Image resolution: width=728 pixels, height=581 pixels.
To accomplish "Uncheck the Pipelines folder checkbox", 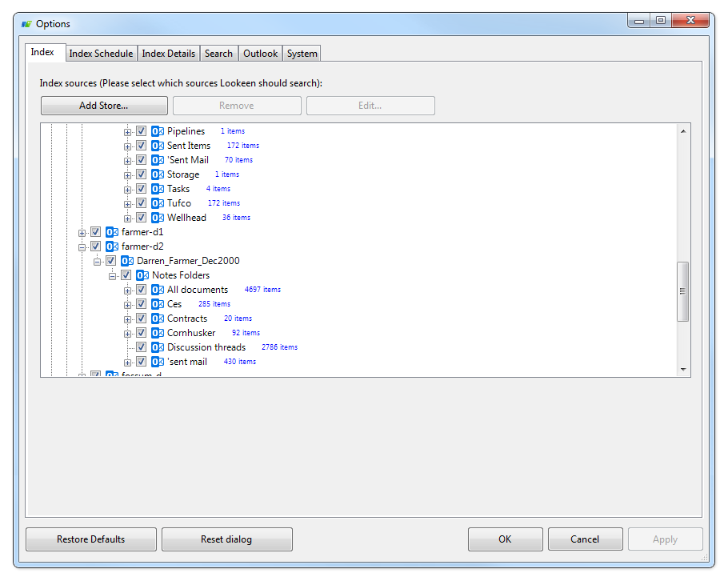I will pos(142,131).
